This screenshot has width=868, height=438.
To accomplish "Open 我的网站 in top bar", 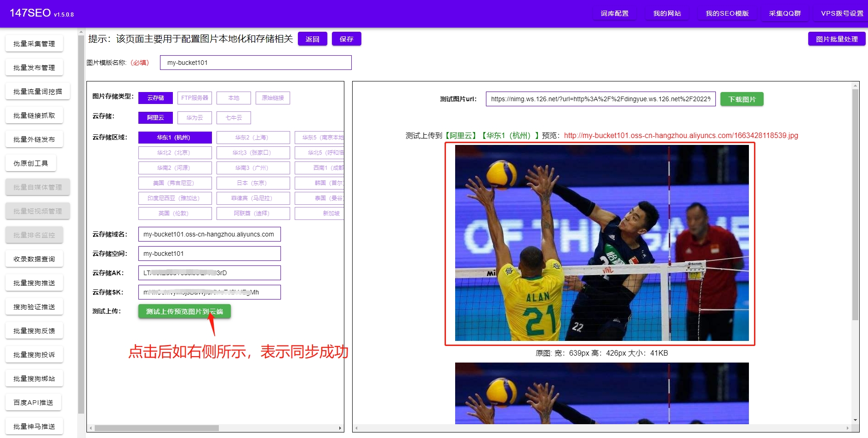I will [667, 13].
